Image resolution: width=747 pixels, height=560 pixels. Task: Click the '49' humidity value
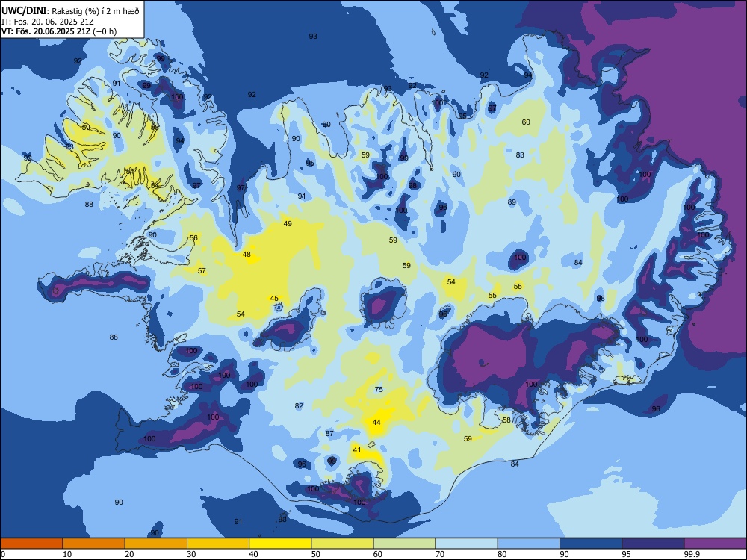288,224
